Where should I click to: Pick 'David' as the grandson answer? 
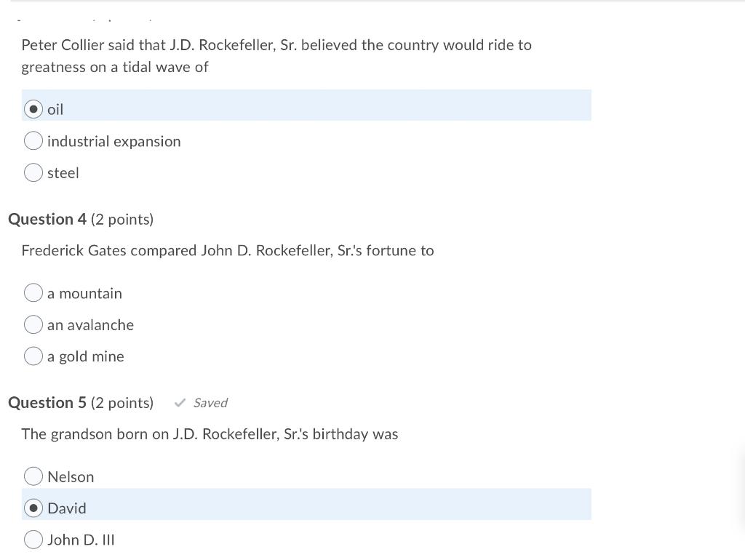tap(33, 508)
